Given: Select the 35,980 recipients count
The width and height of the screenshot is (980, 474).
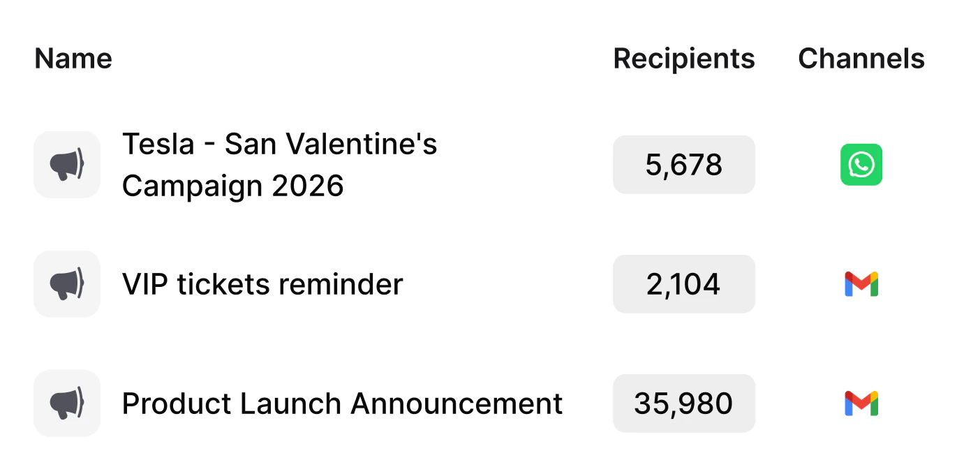Looking at the screenshot, I should point(683,403).
